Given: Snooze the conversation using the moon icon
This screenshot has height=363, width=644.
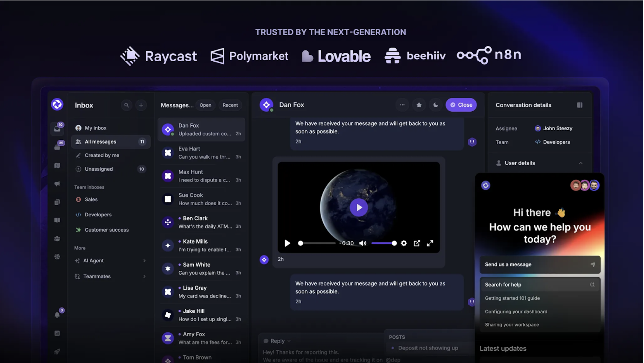Looking at the screenshot, I should (436, 105).
